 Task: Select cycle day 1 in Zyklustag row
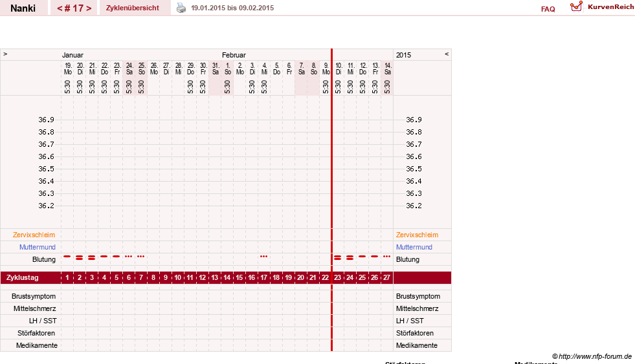tap(67, 277)
